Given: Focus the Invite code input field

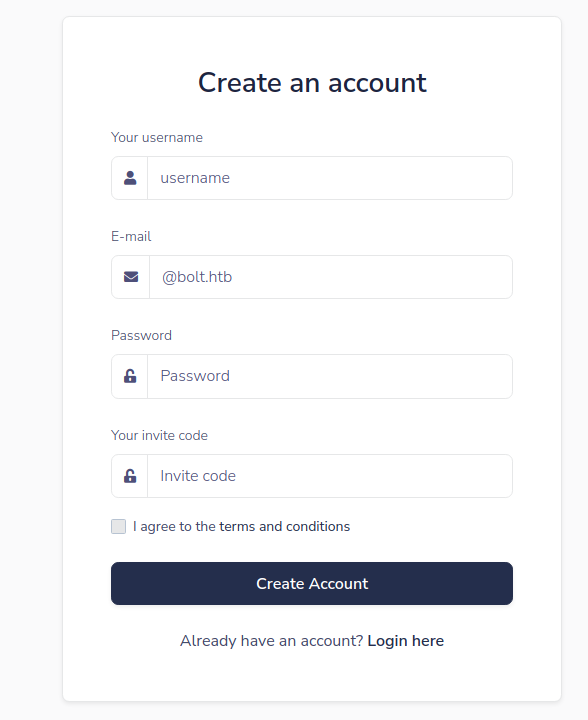Looking at the screenshot, I should [330, 476].
